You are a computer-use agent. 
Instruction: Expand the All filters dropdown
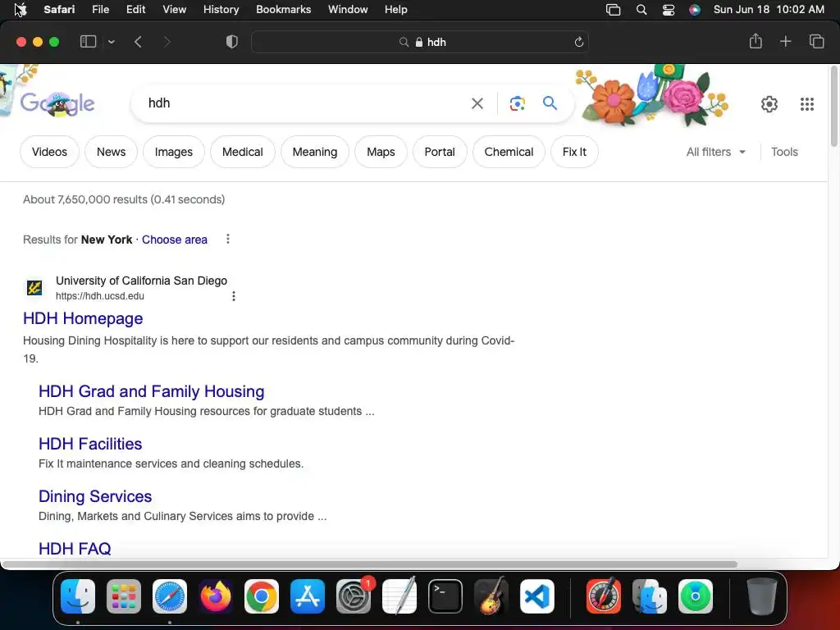[716, 152]
